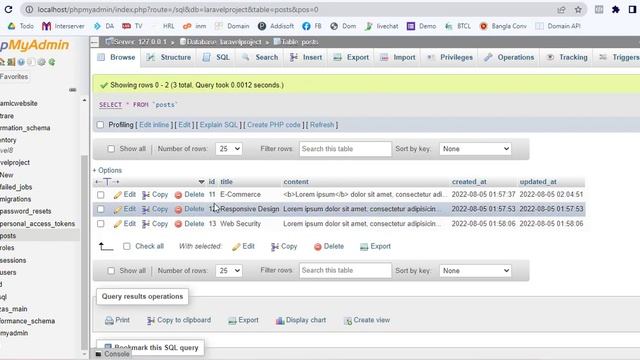Click the browser address bar URL
Image resolution: width=640 pixels, height=360 pixels.
(178, 9)
